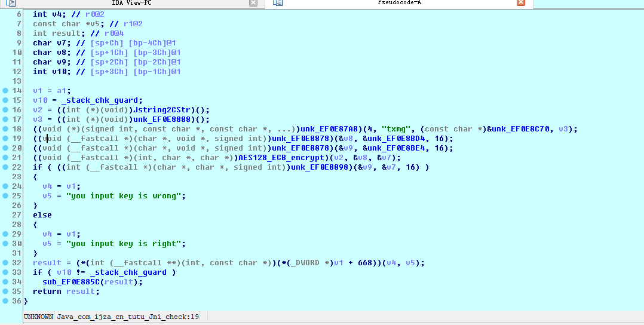Click "you input key is wrong" string

(124, 196)
